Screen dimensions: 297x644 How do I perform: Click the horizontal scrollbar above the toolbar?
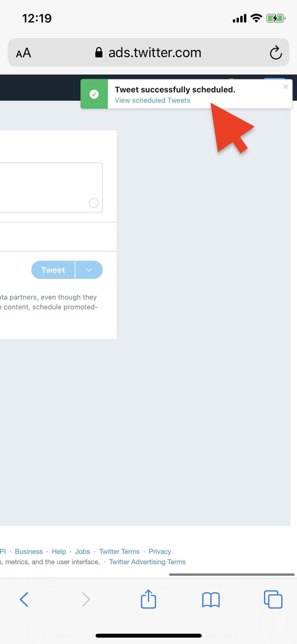click(232, 575)
